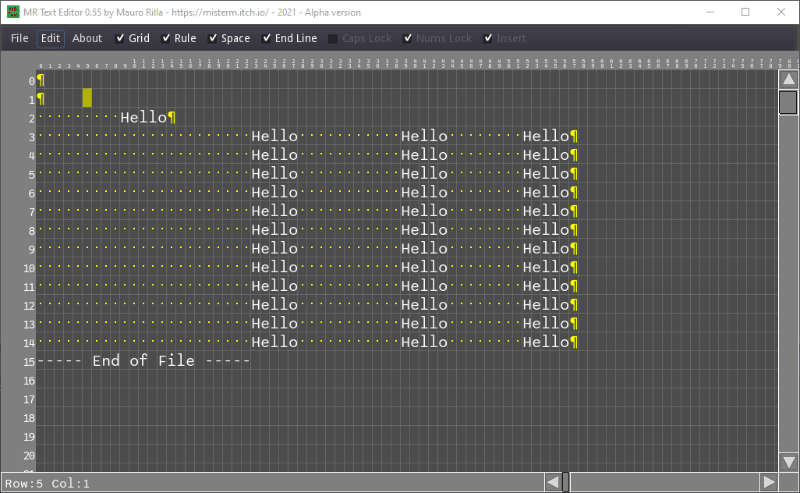Click the last Hello on row 14
800x493 pixels.
[x=546, y=342]
